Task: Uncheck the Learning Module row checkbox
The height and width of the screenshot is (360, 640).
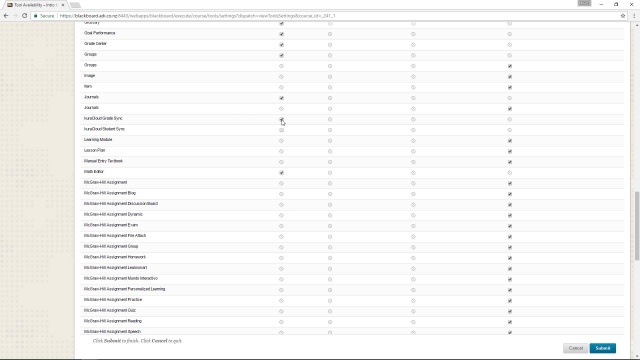Action: (509, 141)
